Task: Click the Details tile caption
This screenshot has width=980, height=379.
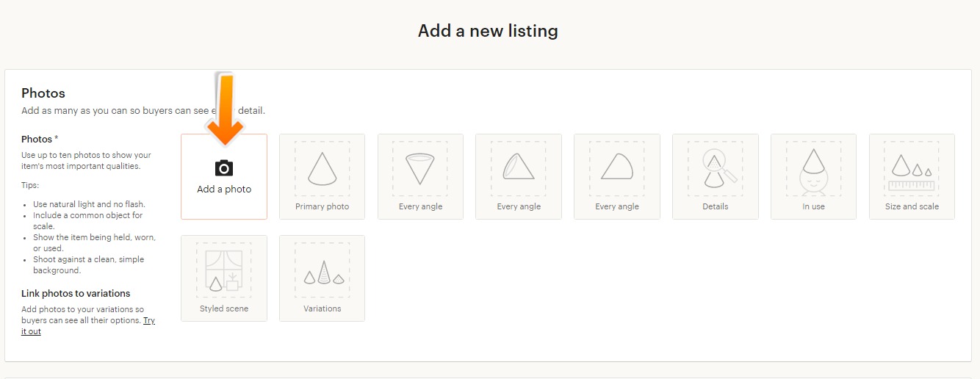Action: [x=715, y=206]
